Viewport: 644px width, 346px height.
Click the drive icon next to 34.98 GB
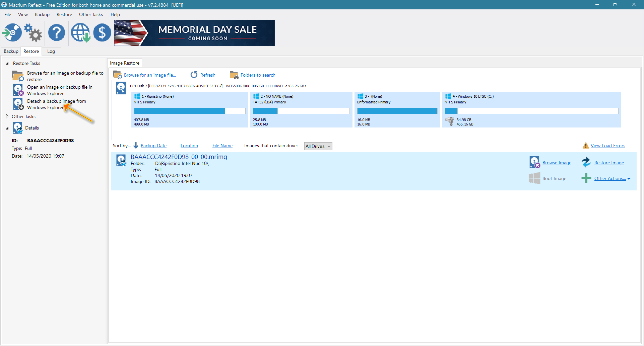tap(450, 121)
